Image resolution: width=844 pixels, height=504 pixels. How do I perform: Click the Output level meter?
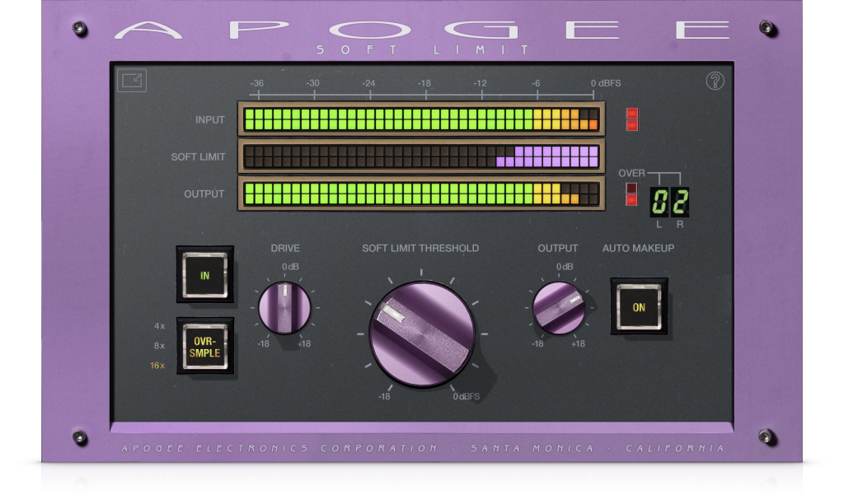click(421, 194)
